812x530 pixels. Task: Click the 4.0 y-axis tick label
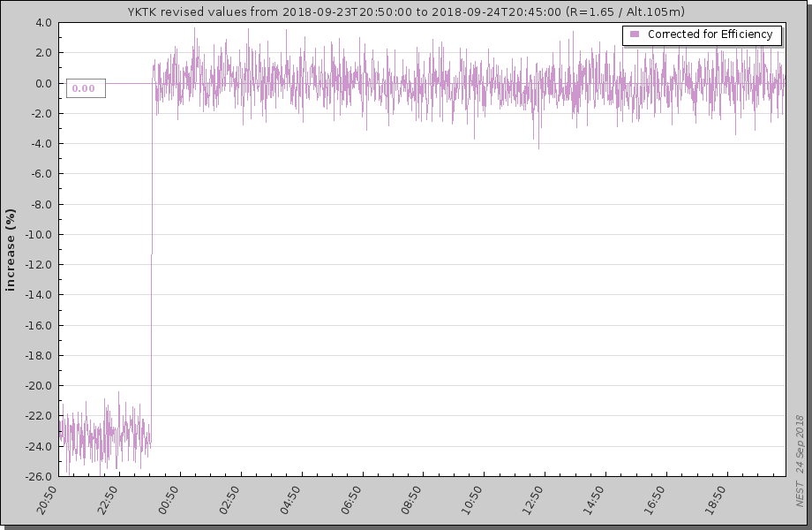[x=43, y=23]
